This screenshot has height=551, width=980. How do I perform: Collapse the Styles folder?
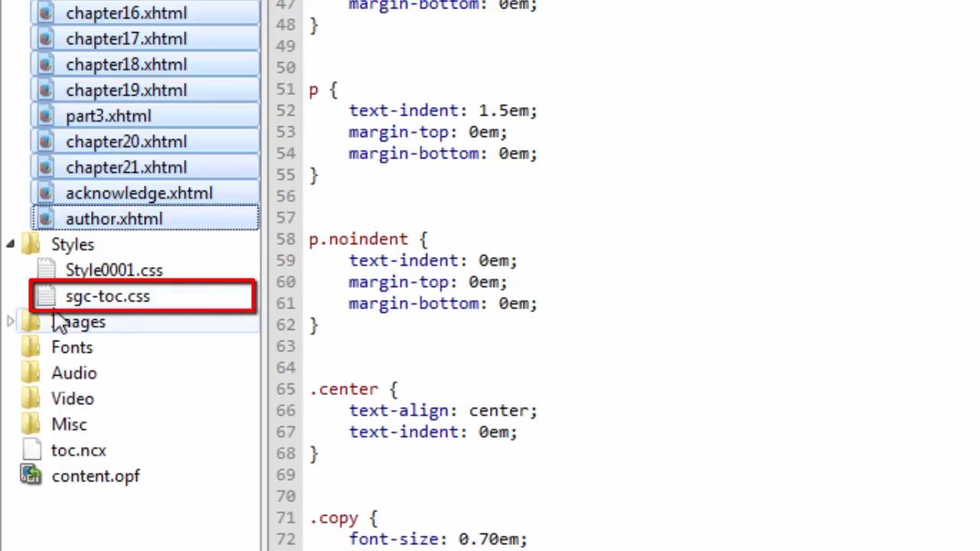(10, 244)
